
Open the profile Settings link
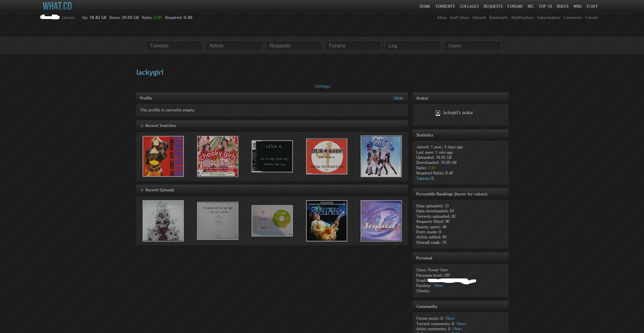(x=322, y=86)
